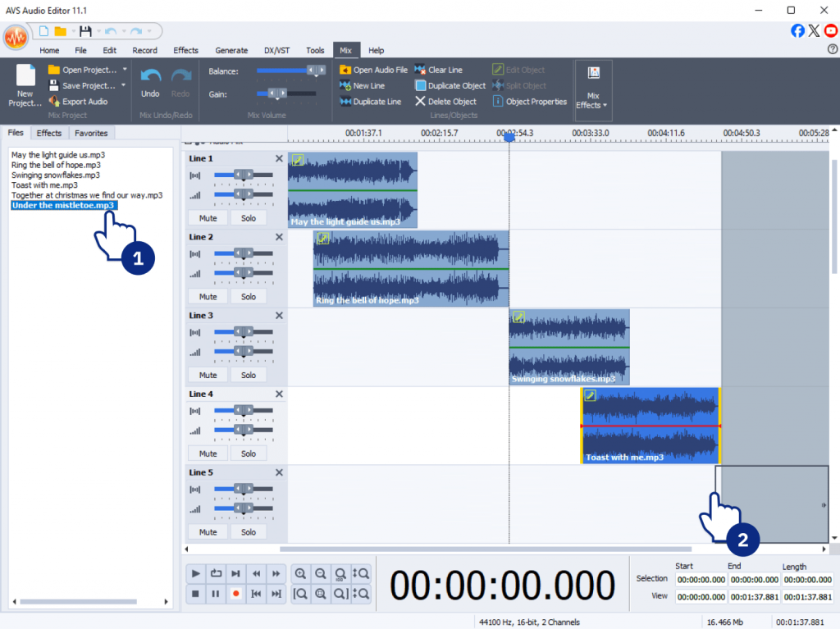
Task: Click the Open Audio File icon
Action: [345, 71]
